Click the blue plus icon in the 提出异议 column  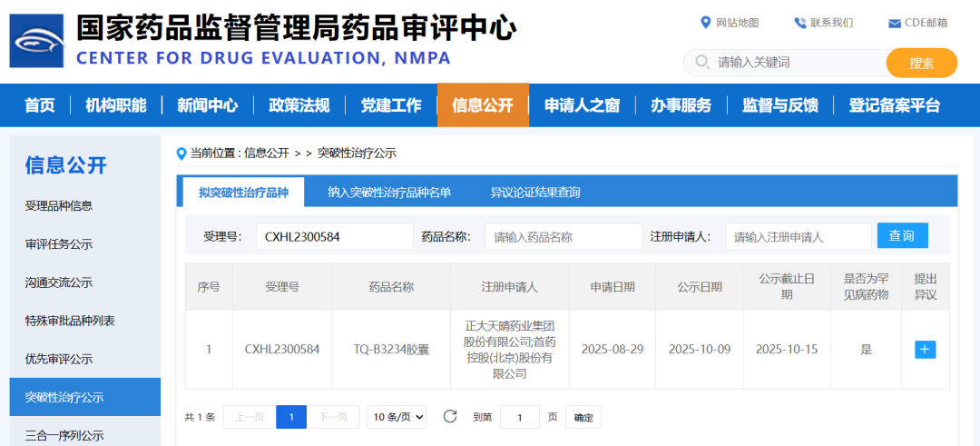(925, 349)
